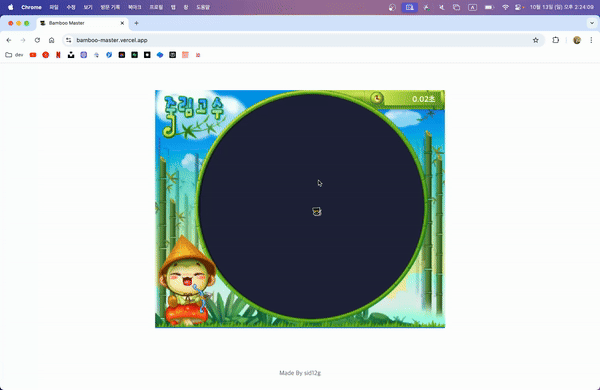
Task: Select the Bamboo Master tab
Action: pyautogui.click(x=82, y=23)
